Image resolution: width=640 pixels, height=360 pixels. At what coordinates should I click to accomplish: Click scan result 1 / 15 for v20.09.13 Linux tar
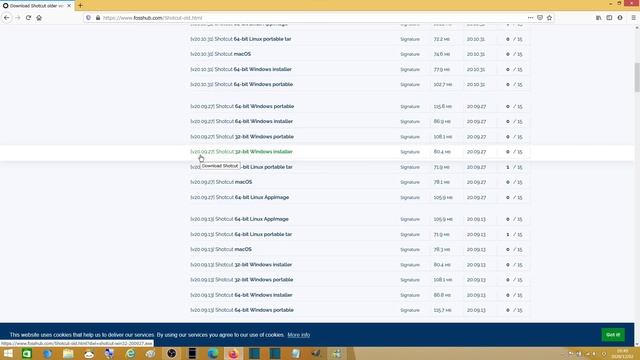coord(514,234)
